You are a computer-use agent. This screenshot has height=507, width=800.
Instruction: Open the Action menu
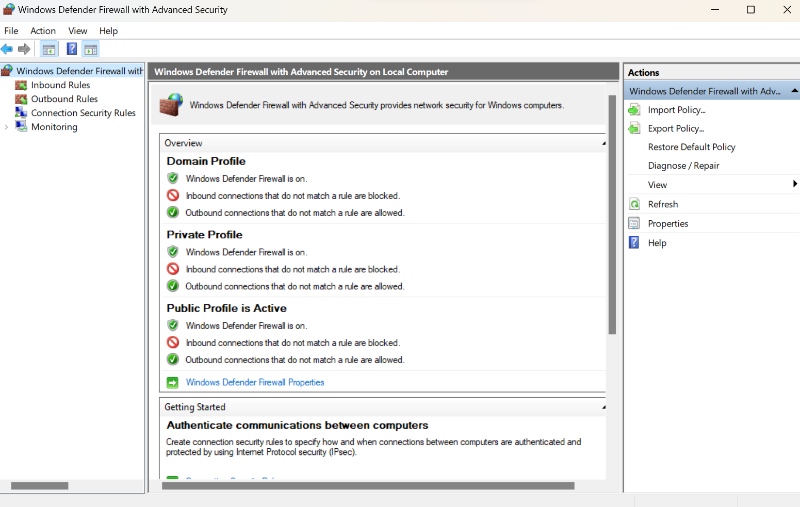pos(43,31)
